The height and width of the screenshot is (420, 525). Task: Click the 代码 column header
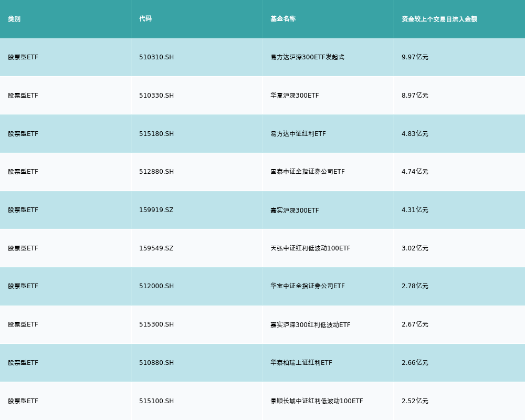pos(145,19)
